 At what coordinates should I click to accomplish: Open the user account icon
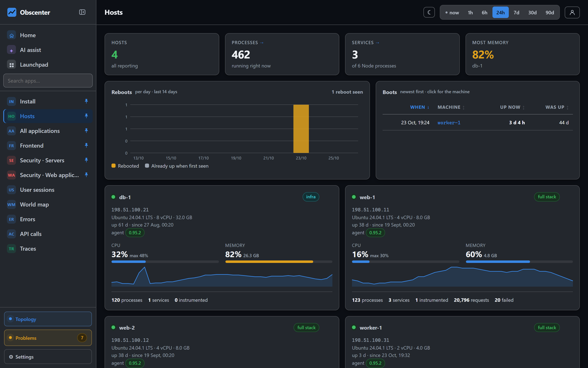[572, 12]
